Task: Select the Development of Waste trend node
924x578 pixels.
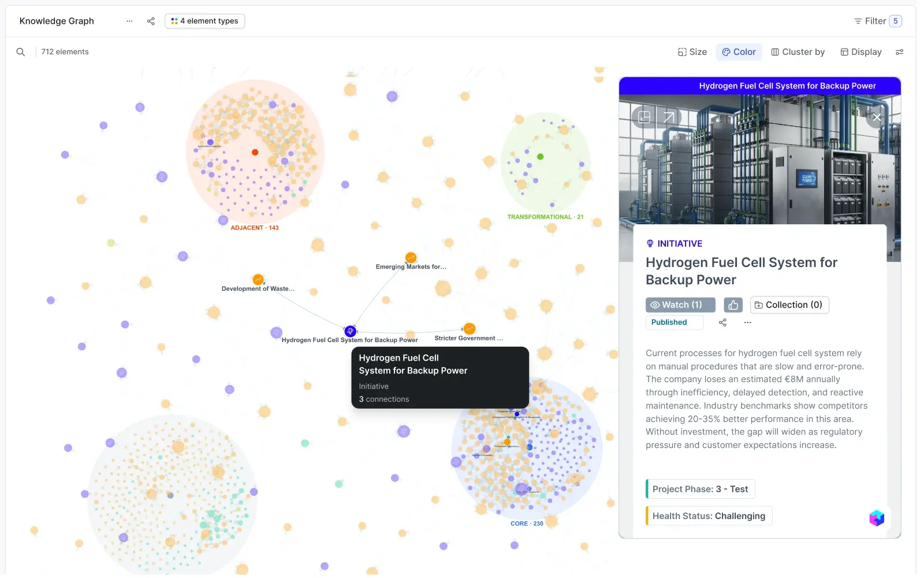Action: pos(258,280)
